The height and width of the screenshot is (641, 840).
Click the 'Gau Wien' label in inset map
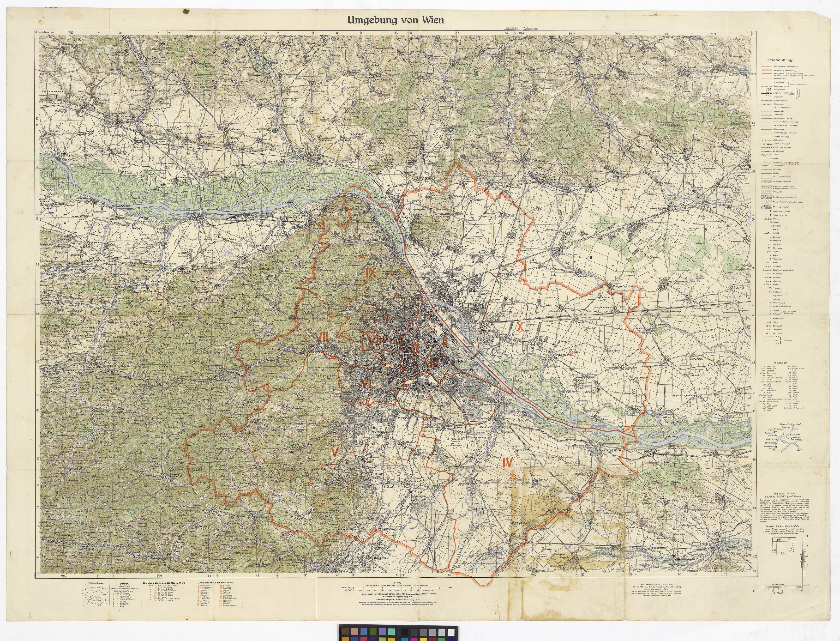[97, 601]
